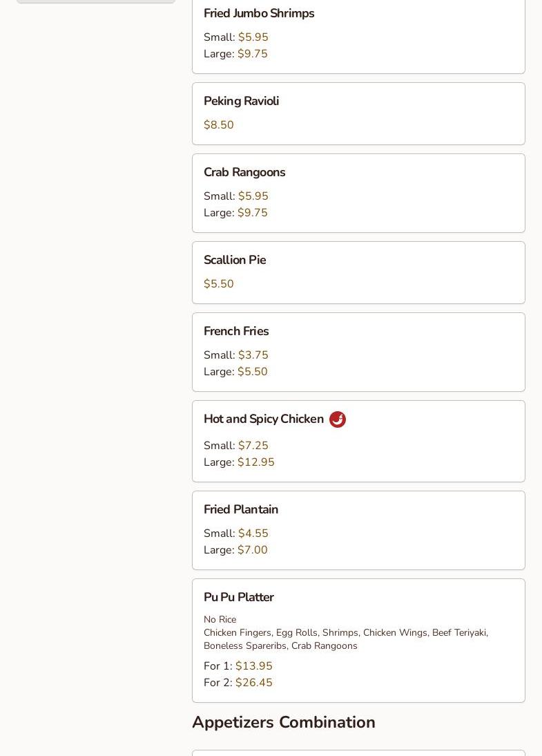Viewport: 542px width, 756px height.
Task: Pick small Hot and Spicy Chicken $7.25
Action: (x=253, y=446)
